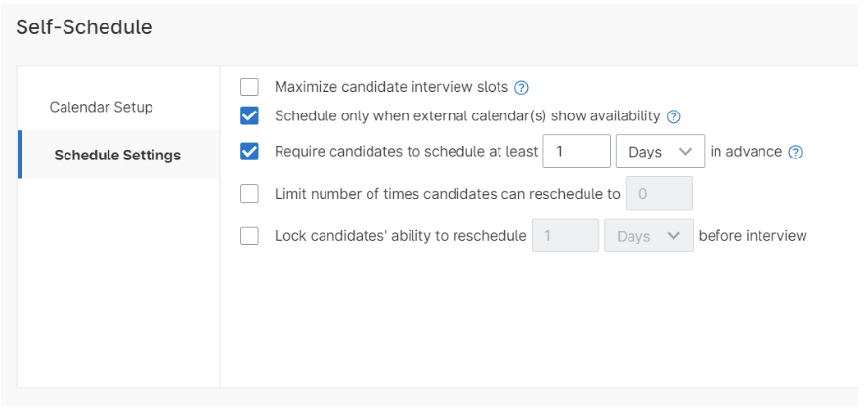Image resolution: width=868 pixels, height=407 pixels.
Task: Enable Lock candidates' ability to reschedule checkbox
Action: pos(250,236)
